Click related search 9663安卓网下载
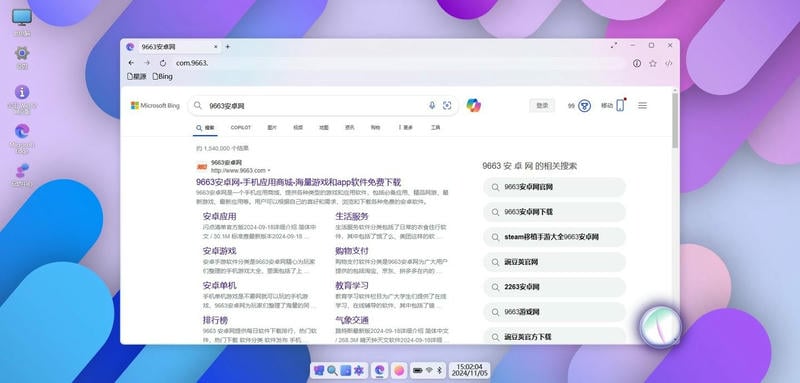The width and height of the screenshot is (800, 383). pyautogui.click(x=554, y=212)
